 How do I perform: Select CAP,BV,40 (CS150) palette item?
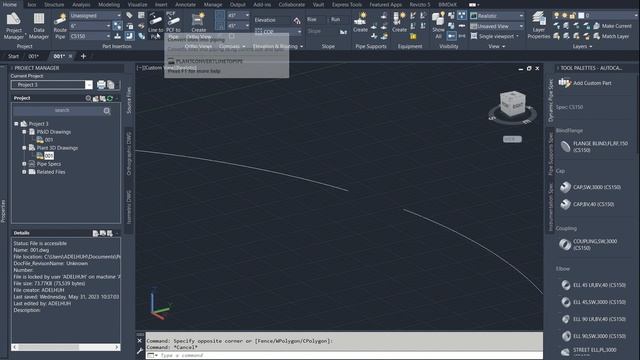click(587, 204)
